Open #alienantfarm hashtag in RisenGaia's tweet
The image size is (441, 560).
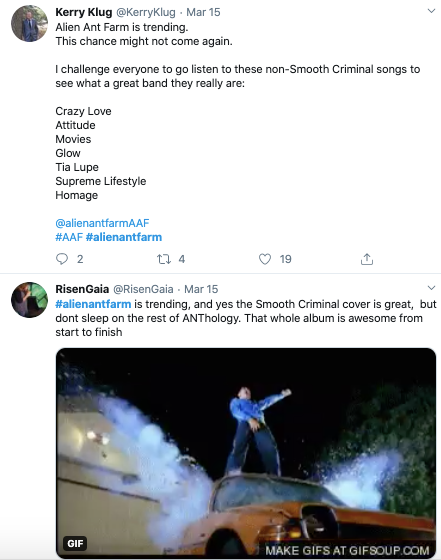pyautogui.click(x=93, y=304)
